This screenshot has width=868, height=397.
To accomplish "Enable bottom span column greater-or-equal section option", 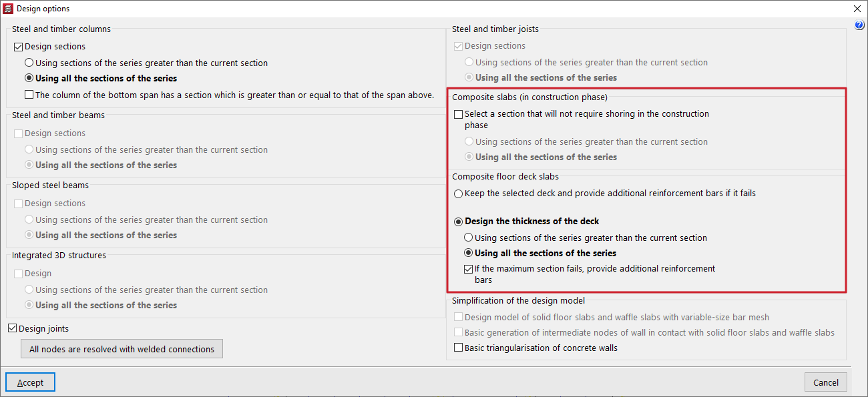I will (x=29, y=95).
